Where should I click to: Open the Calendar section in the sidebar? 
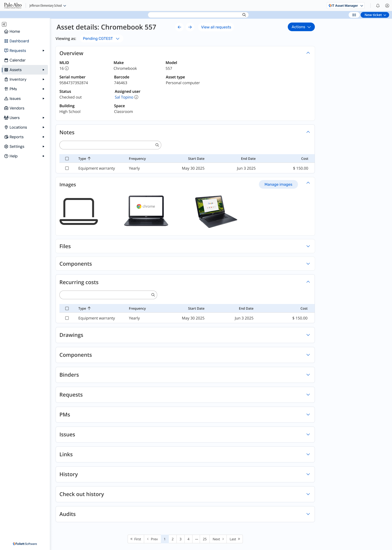17,60
